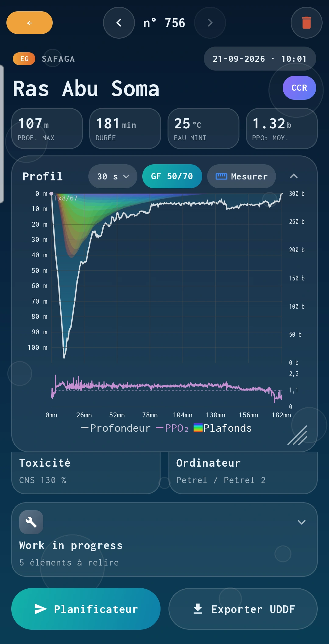This screenshot has height=644, width=329.
Task: Click the dive number n° 756
Action: tap(164, 23)
